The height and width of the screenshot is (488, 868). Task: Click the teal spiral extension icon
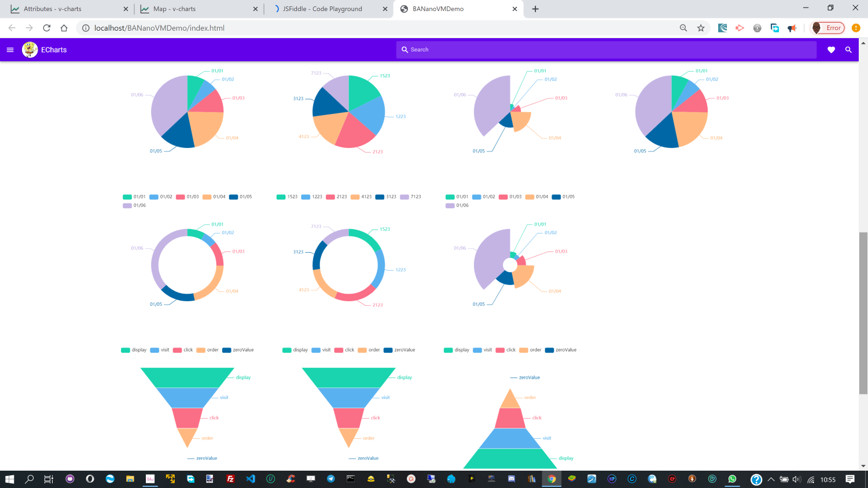pyautogui.click(x=722, y=28)
